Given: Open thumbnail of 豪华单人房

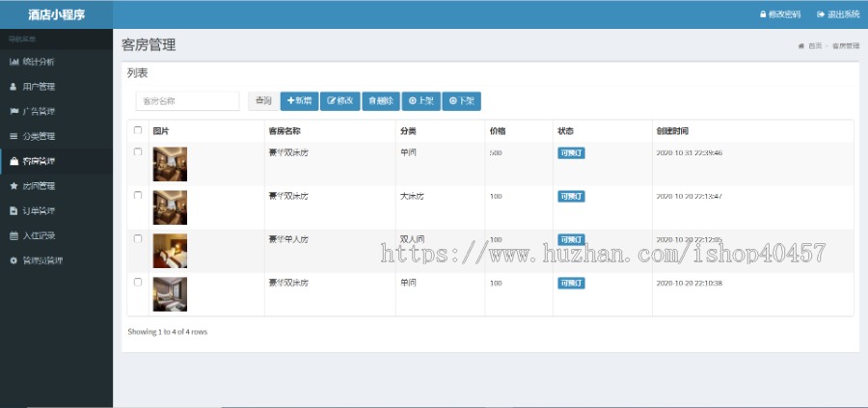Looking at the screenshot, I should coord(170,251).
